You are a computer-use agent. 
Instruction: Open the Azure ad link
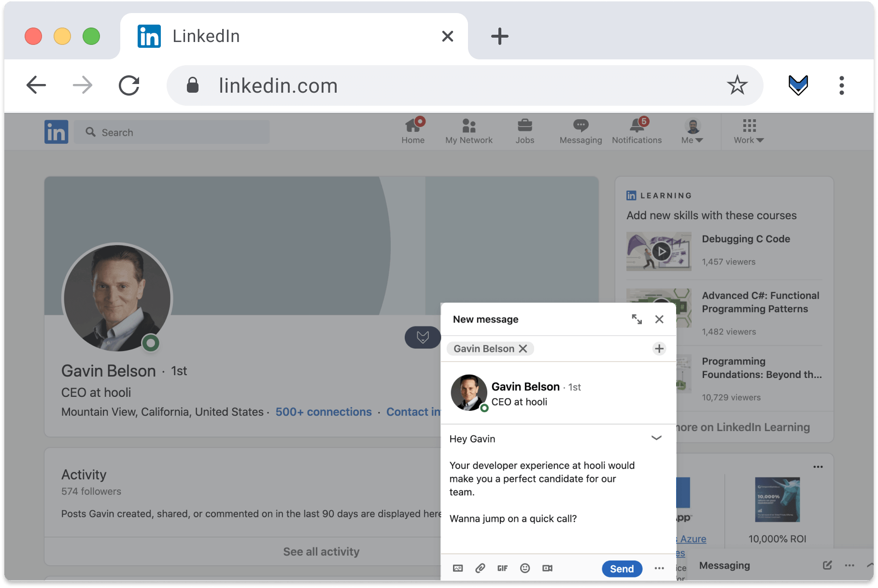(692, 539)
